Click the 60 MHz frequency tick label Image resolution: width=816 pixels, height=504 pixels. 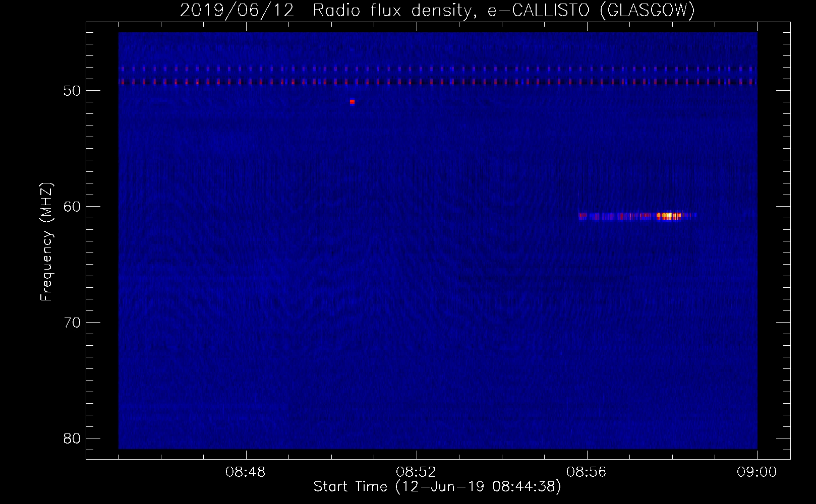click(72, 207)
